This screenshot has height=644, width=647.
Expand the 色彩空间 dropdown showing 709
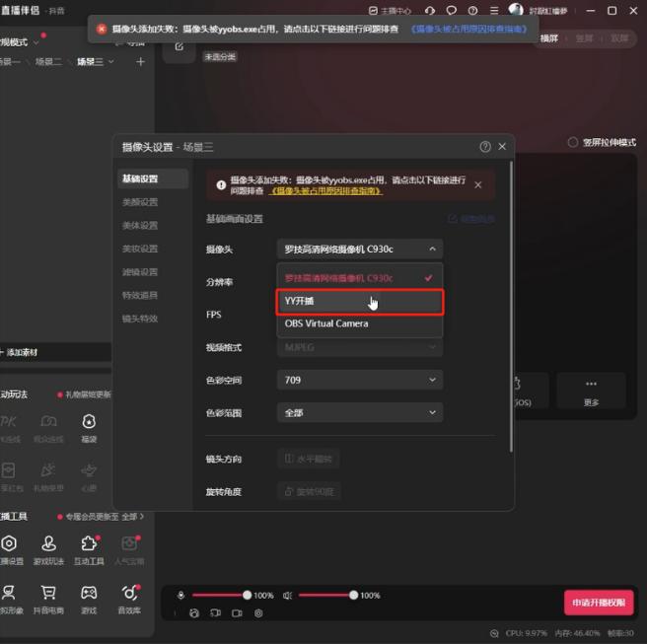360,380
